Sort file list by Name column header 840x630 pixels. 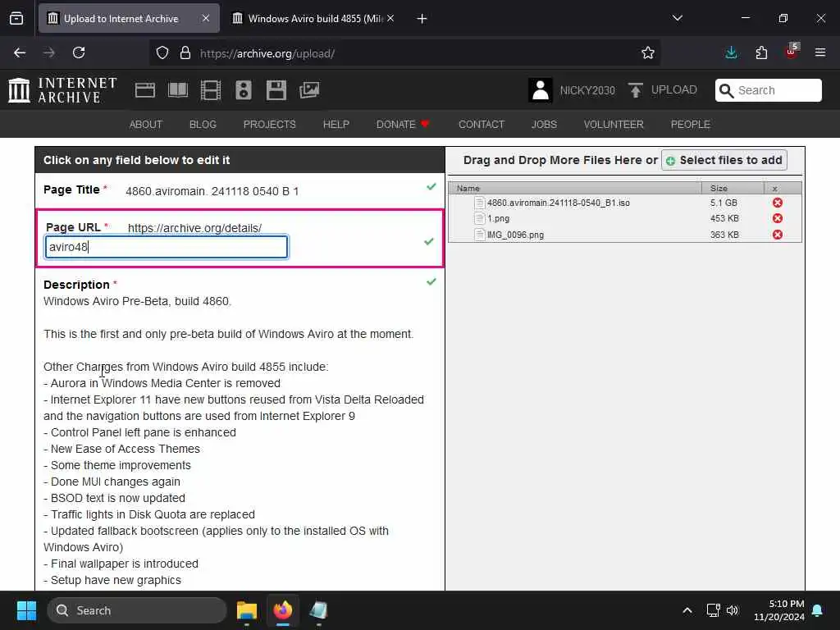[575, 188]
